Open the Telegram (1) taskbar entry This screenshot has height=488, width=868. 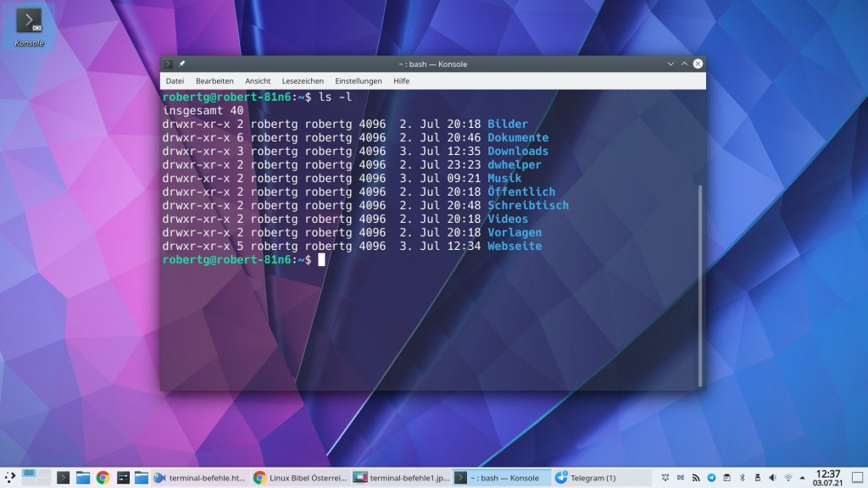tap(602, 478)
